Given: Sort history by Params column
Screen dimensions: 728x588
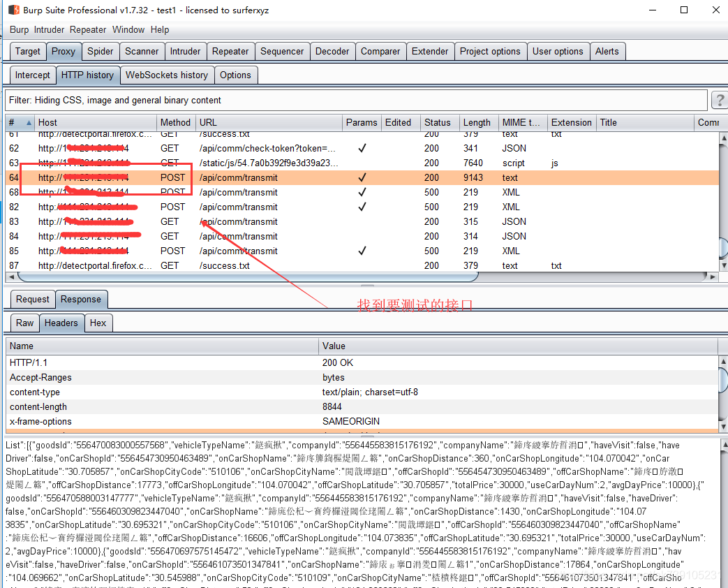Looking at the screenshot, I should [x=362, y=123].
